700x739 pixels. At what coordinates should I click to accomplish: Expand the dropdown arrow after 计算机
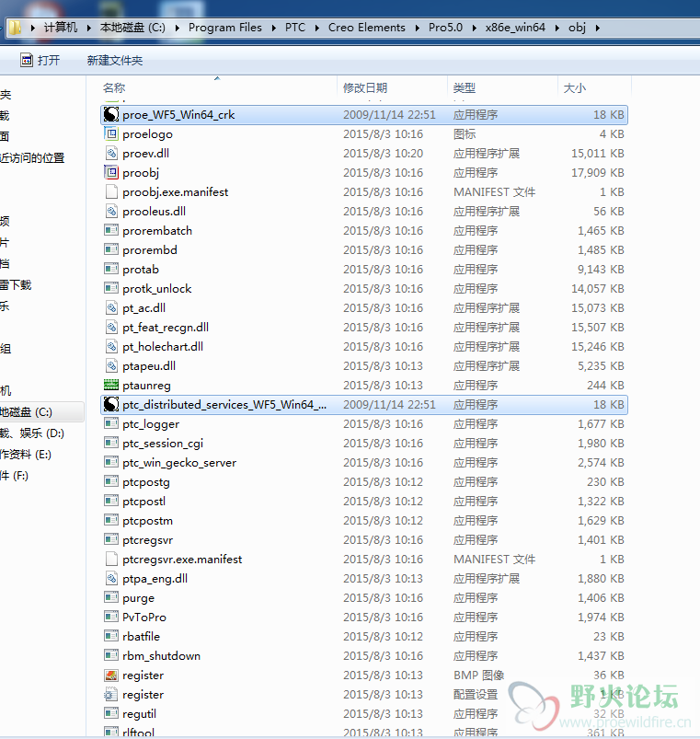pos(88,28)
